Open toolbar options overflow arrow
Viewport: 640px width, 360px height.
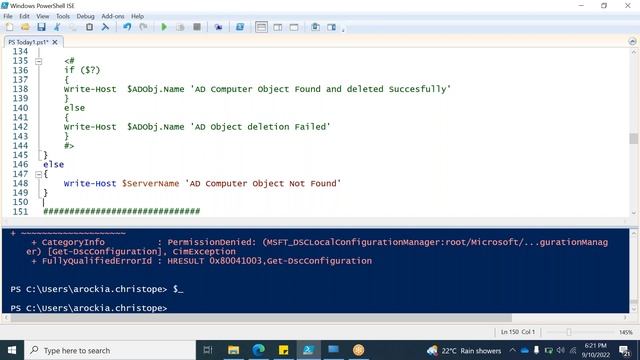(343, 29)
